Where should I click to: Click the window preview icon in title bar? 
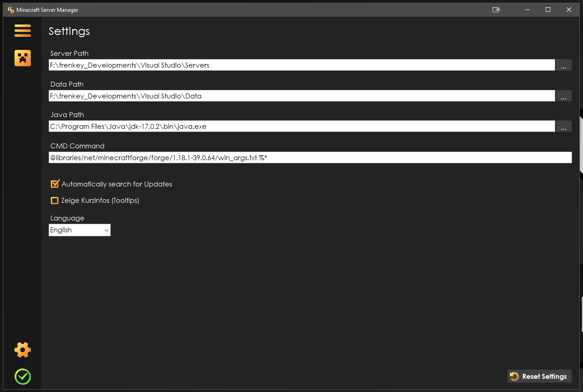[x=496, y=10]
